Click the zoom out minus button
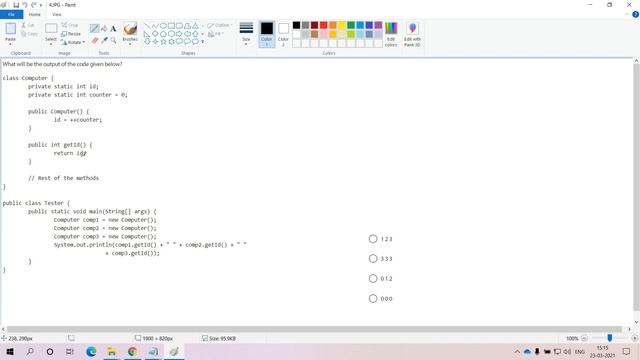This screenshot has width=640, height=360. click(x=584, y=338)
